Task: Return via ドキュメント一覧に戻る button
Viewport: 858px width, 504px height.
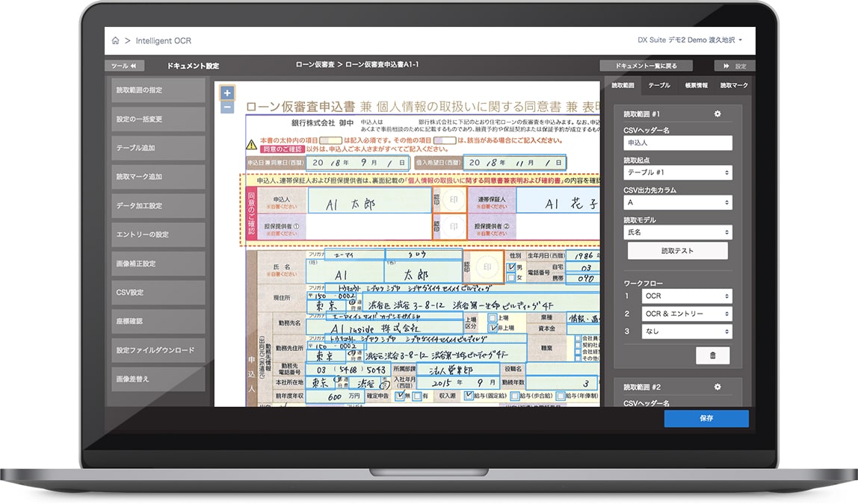Action: [x=646, y=66]
